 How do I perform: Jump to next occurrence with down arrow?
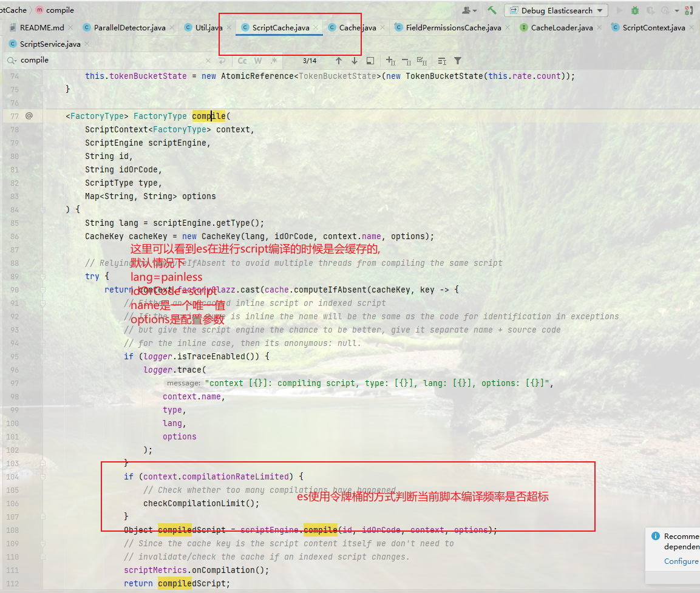tap(355, 61)
